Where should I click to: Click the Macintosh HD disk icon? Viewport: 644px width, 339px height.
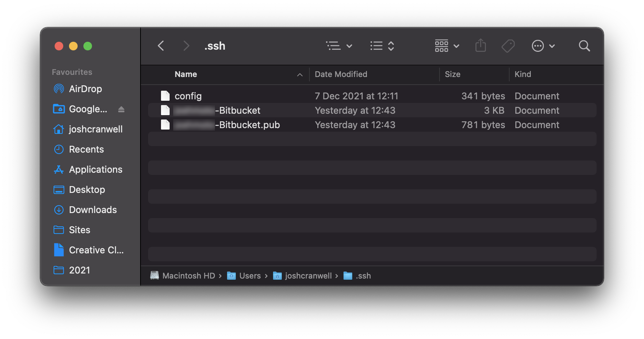(155, 276)
